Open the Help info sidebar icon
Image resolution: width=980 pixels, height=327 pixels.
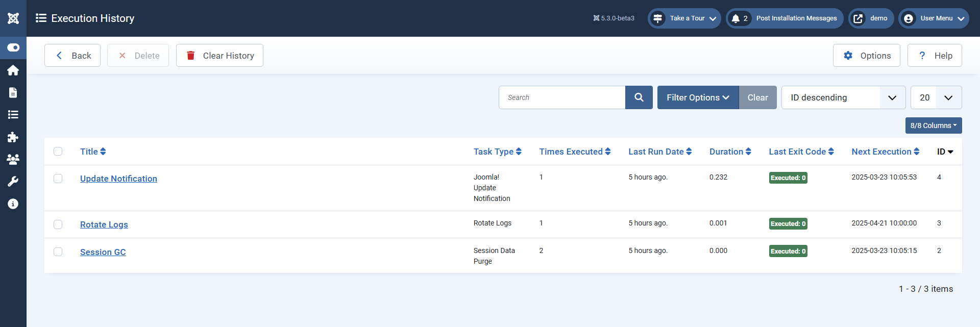tap(13, 204)
